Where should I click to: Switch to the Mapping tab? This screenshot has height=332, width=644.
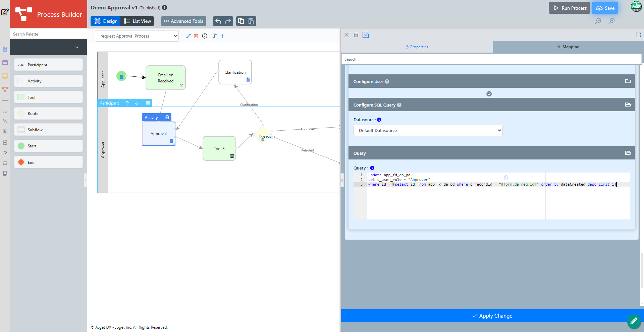[x=568, y=47]
